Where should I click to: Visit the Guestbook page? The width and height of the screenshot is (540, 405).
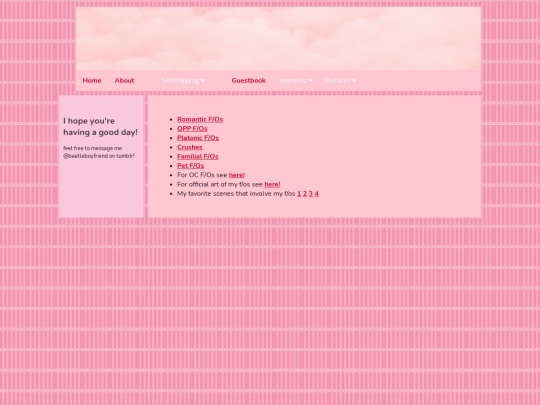point(248,81)
